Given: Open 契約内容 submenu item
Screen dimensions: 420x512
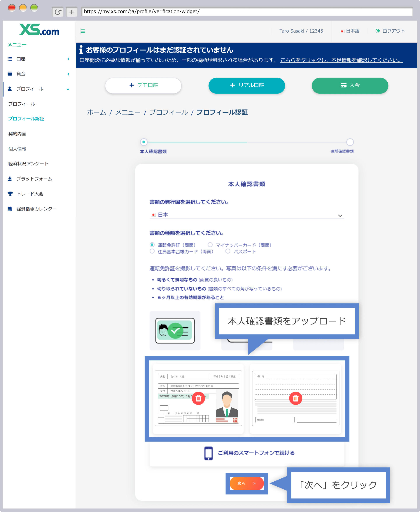Looking at the screenshot, I should [17, 134].
